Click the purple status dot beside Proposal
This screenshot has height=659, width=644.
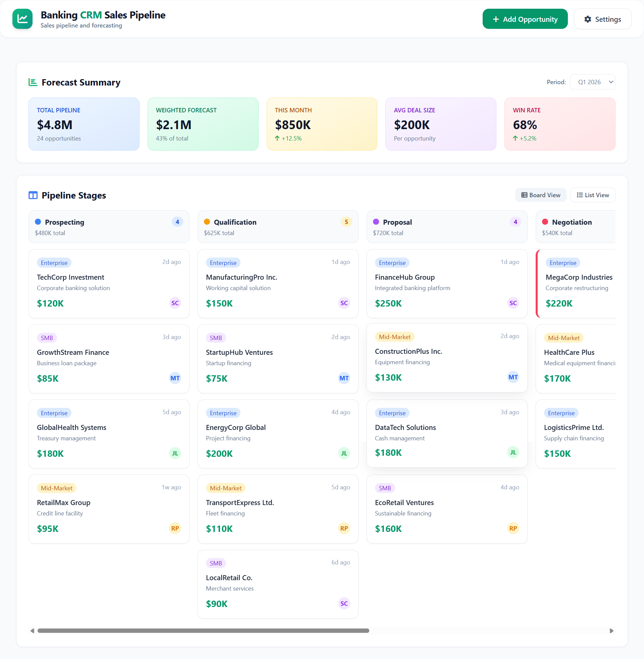[376, 221]
